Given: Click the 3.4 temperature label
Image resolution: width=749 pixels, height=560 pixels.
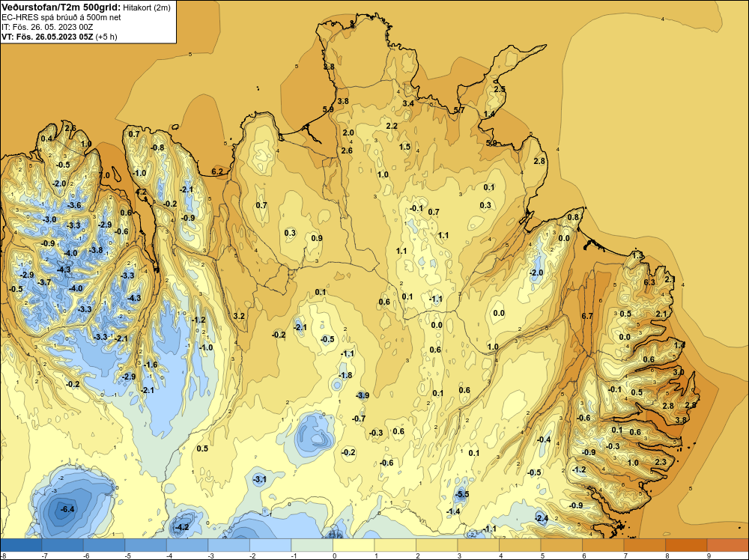Looking at the screenshot, I should tap(408, 103).
